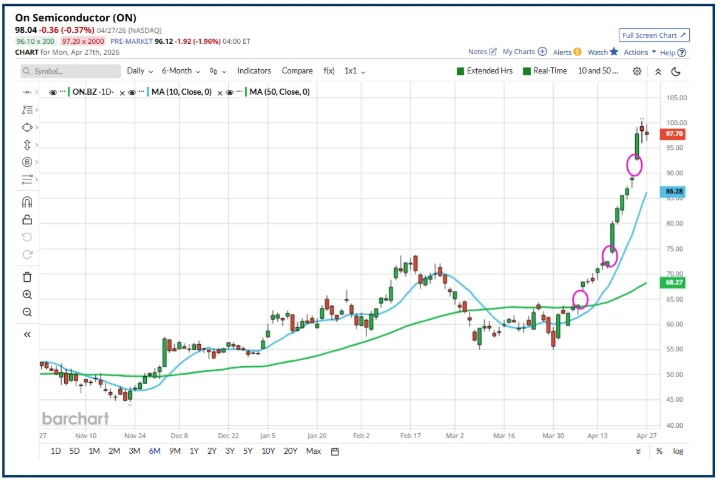Image resolution: width=720 pixels, height=481 pixels.
Task: Select the 5Y time range
Action: tap(248, 451)
